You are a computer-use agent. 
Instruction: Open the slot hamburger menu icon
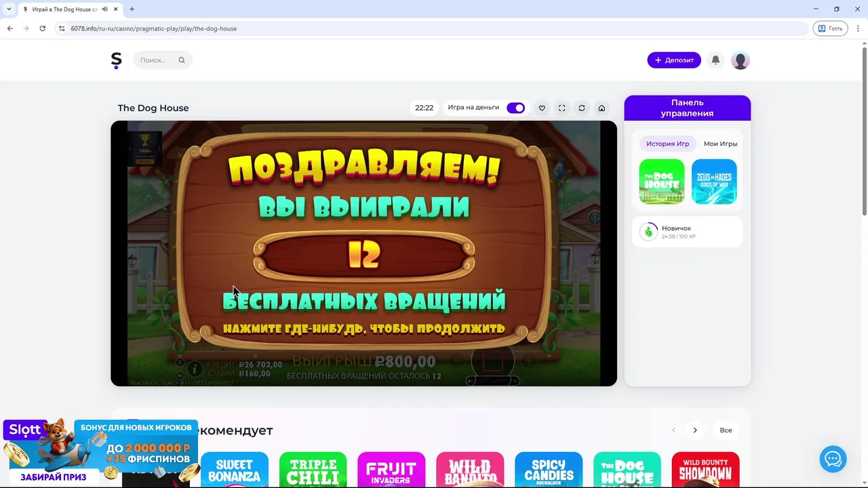180,363
